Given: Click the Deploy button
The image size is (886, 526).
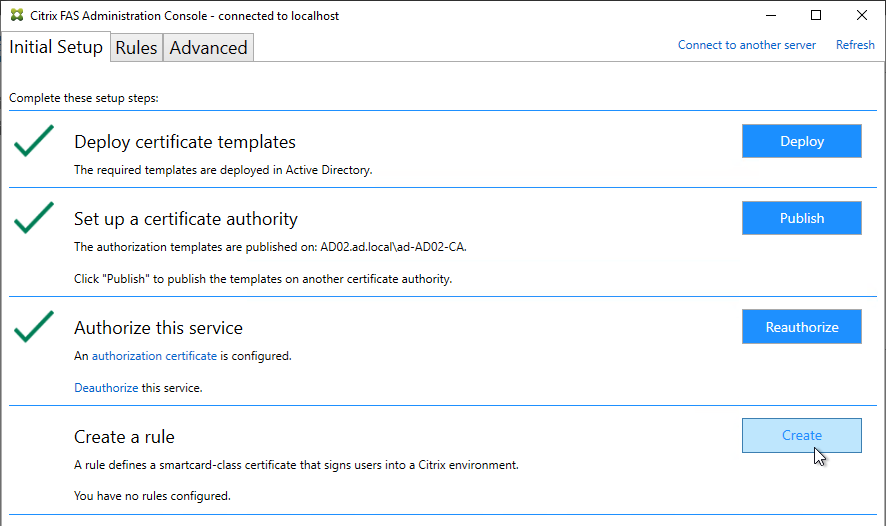Looking at the screenshot, I should (x=801, y=141).
